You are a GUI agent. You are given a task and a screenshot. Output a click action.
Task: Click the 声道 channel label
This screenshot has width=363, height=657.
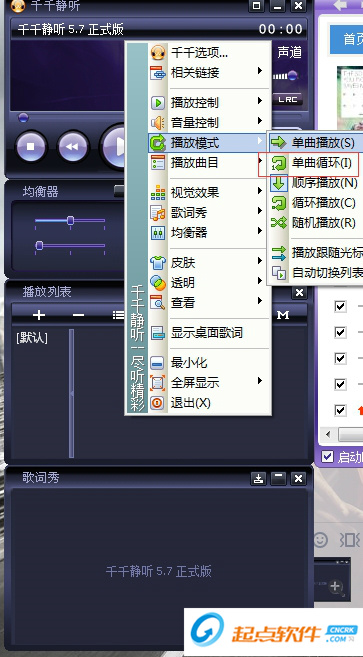[290, 52]
